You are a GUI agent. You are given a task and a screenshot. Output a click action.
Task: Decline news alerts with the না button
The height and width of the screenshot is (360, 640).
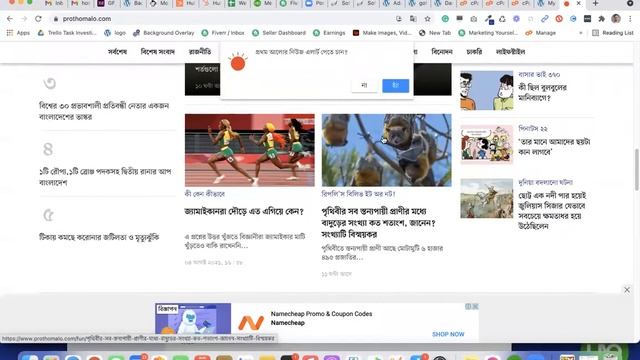tap(364, 85)
